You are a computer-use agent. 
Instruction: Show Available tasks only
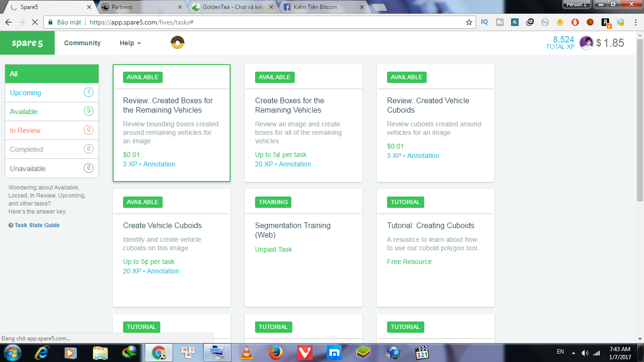click(52, 112)
